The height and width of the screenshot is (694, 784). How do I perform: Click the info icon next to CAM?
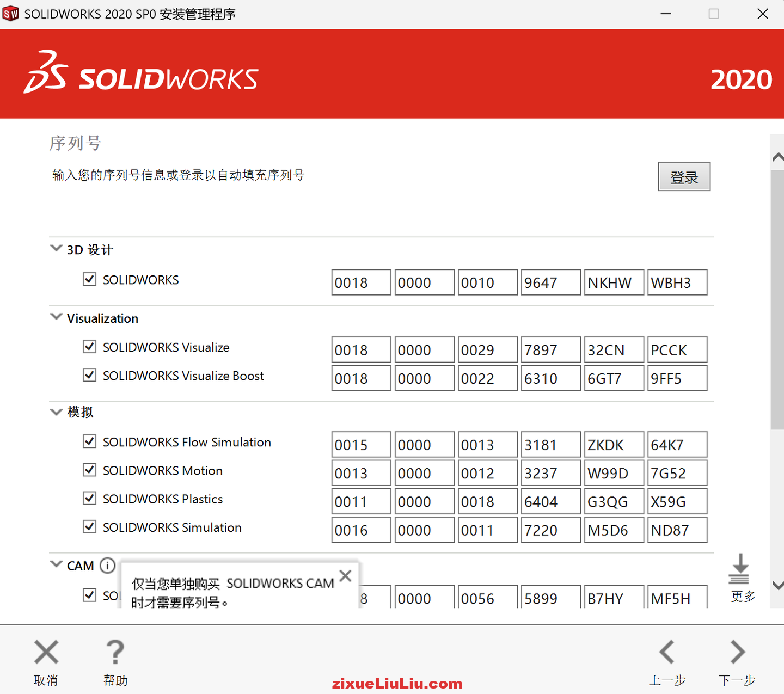point(107,566)
